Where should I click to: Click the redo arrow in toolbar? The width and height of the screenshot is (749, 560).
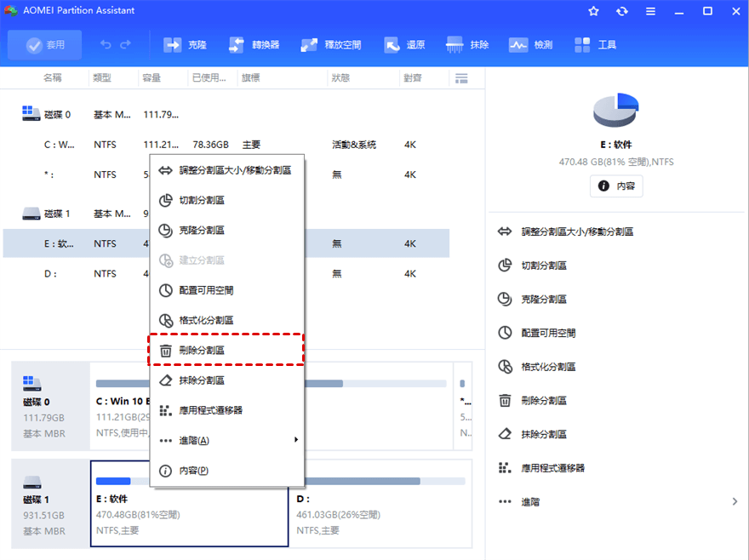(x=126, y=44)
